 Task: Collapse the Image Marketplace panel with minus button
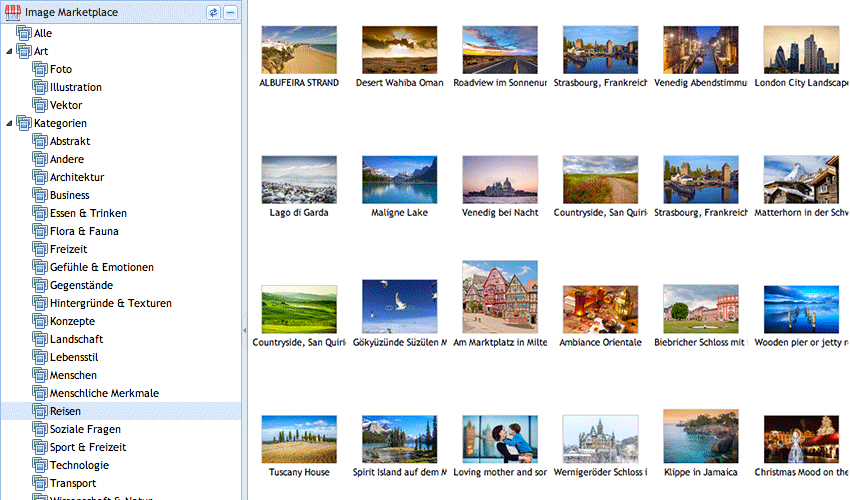230,12
